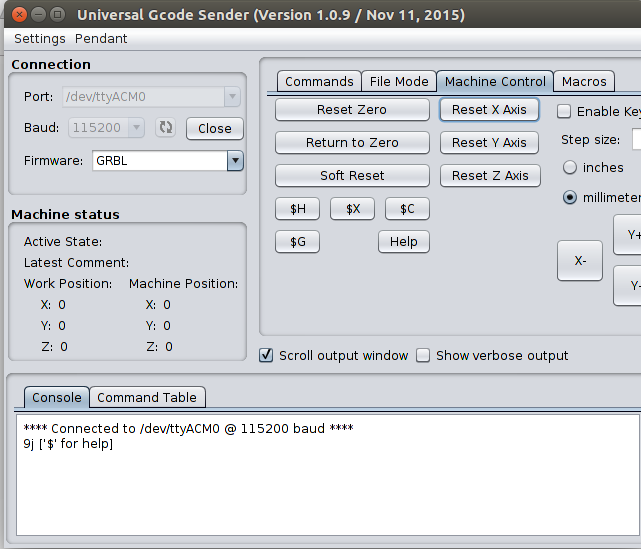Open the Command Table tab

coord(147,397)
